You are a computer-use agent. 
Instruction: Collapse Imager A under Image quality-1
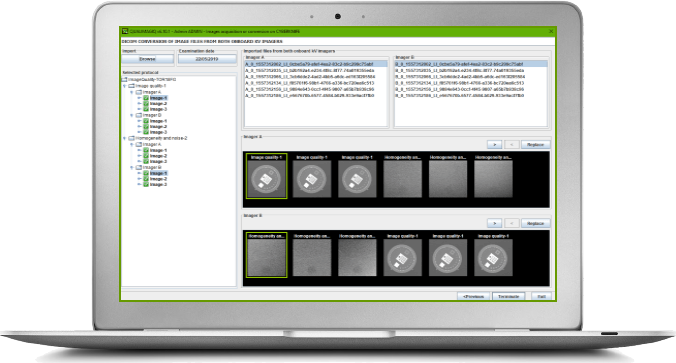tap(132, 92)
